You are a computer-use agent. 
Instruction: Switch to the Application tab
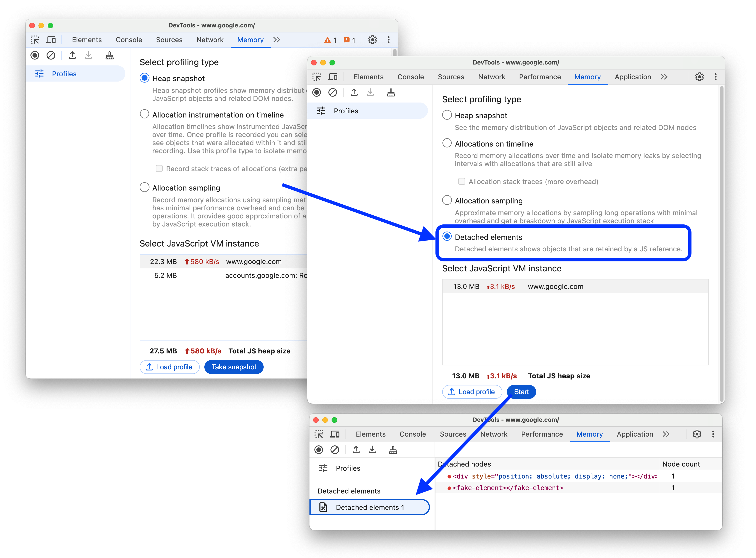point(632,77)
